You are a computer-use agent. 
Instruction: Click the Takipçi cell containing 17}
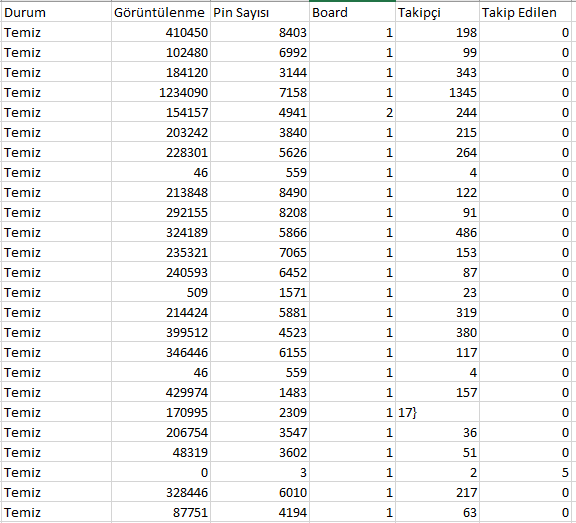tap(437, 412)
